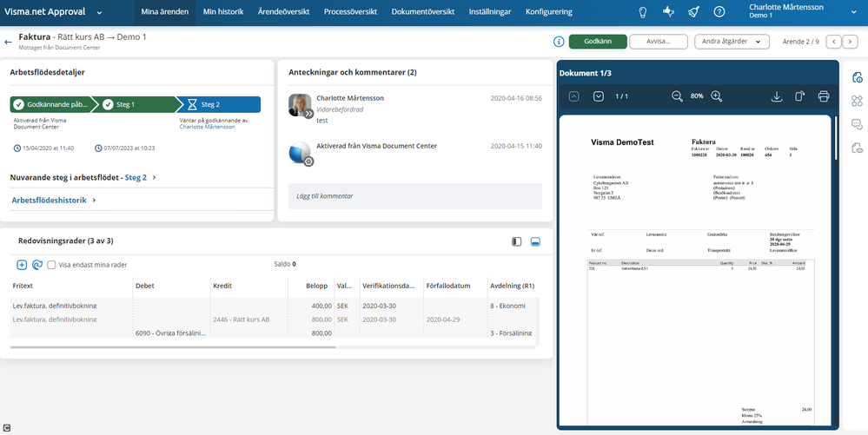Select the 8 - Ekonomi department cell
This screenshot has width=868, height=435.
[x=507, y=306]
